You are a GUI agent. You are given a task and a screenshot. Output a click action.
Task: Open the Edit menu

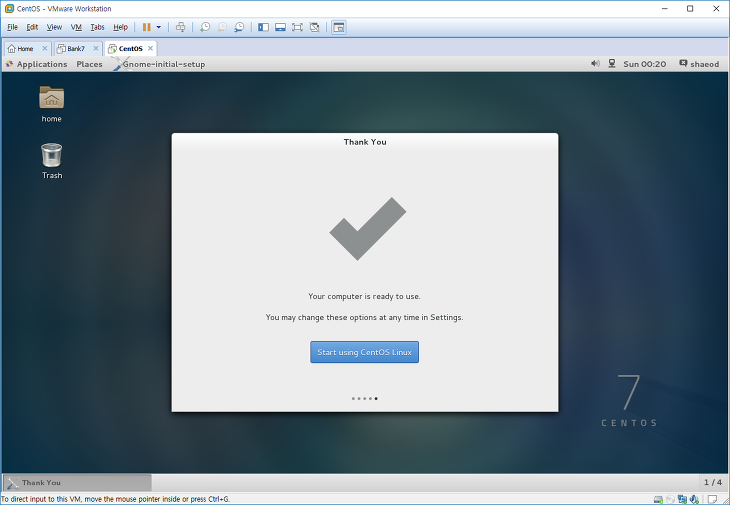pos(32,27)
